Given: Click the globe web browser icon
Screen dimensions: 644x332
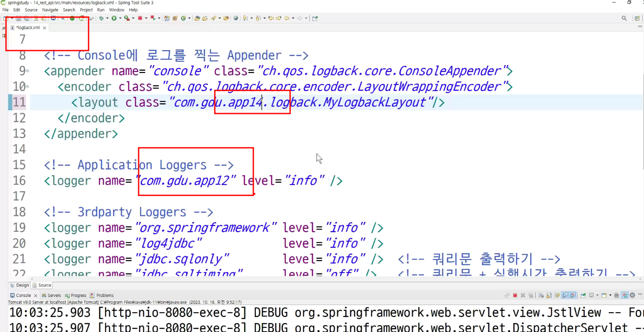Looking at the screenshot, I should (x=235, y=18).
